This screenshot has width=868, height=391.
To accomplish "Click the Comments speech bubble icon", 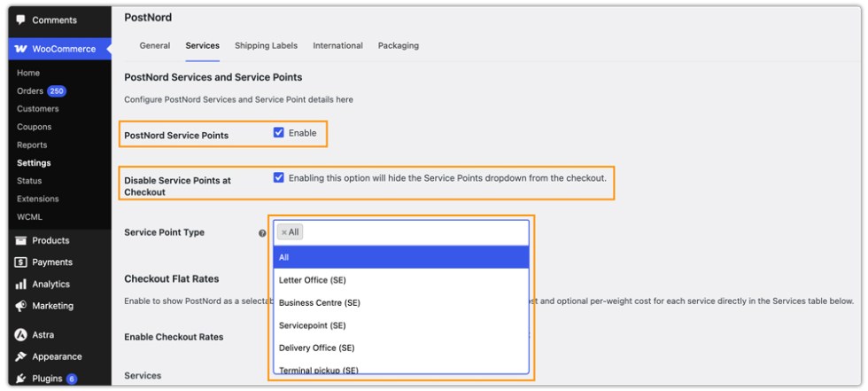I will pos(20,20).
